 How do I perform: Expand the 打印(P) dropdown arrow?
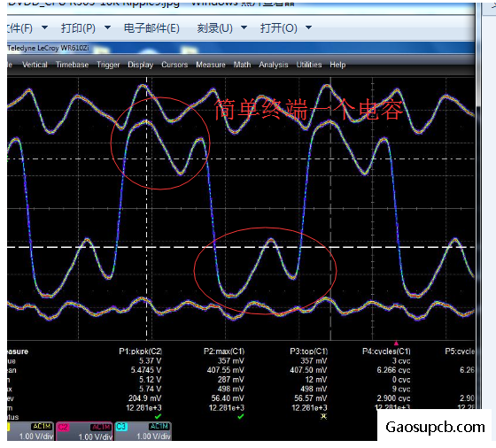(x=107, y=27)
